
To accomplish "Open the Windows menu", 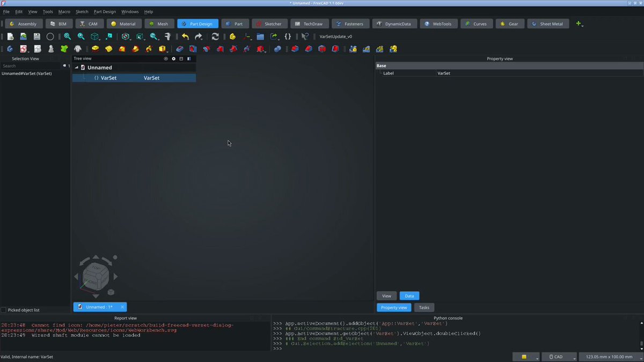I will coord(130,11).
